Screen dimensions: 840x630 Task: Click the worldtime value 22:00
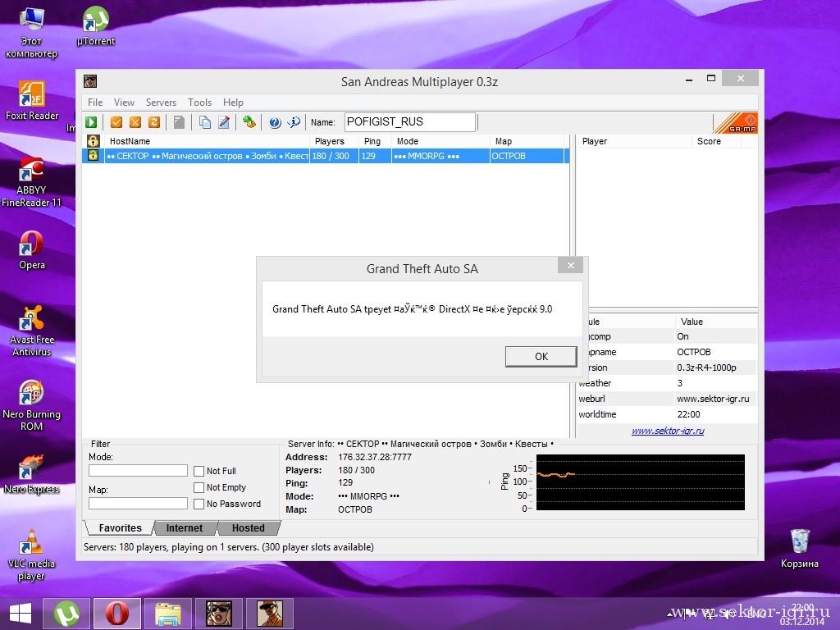688,414
